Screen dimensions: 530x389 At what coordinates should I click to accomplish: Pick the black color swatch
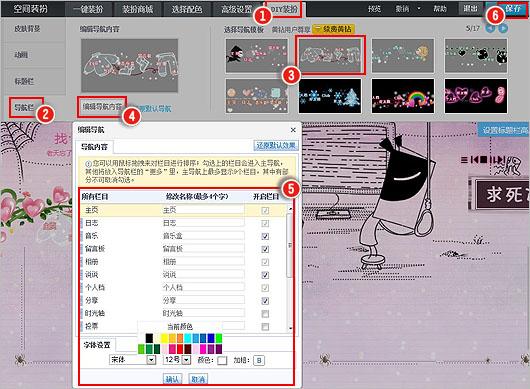pos(149,338)
